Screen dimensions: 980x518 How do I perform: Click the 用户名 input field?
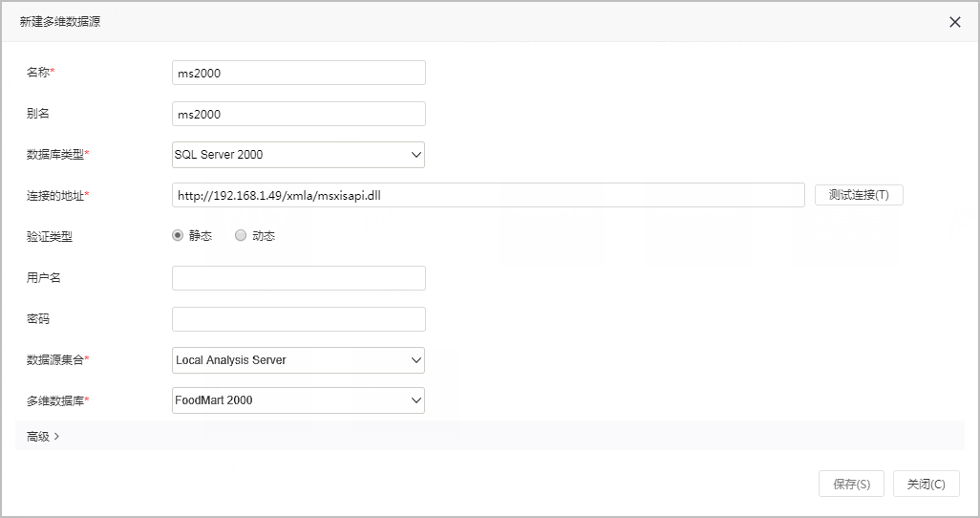(299, 278)
